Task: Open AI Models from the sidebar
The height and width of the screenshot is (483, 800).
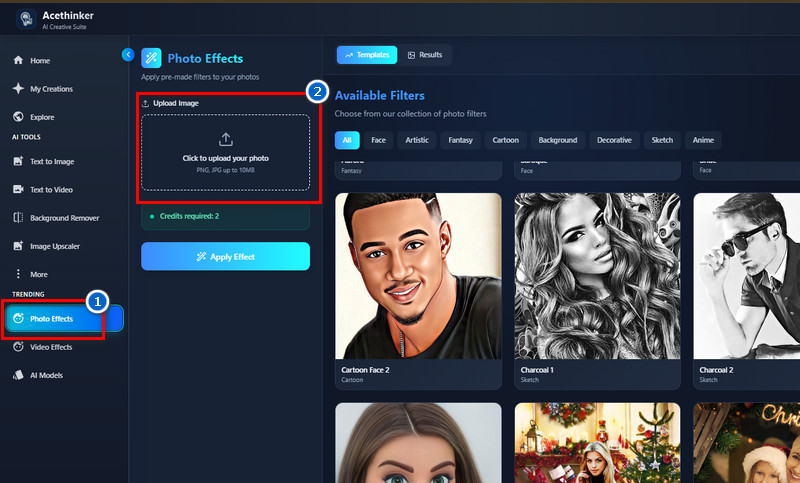Action: (46, 375)
